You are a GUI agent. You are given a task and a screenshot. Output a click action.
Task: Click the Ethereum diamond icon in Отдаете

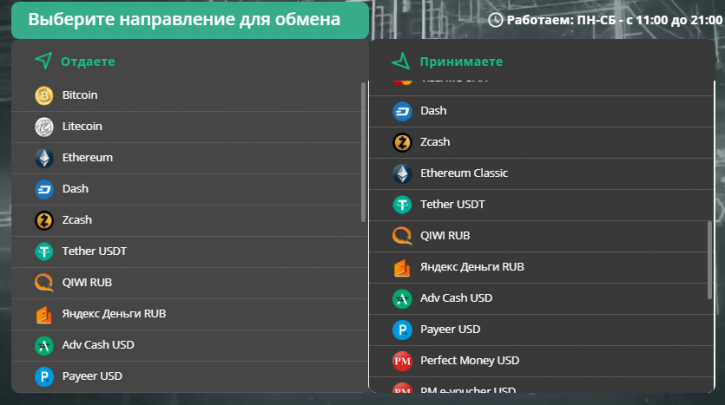tap(44, 158)
